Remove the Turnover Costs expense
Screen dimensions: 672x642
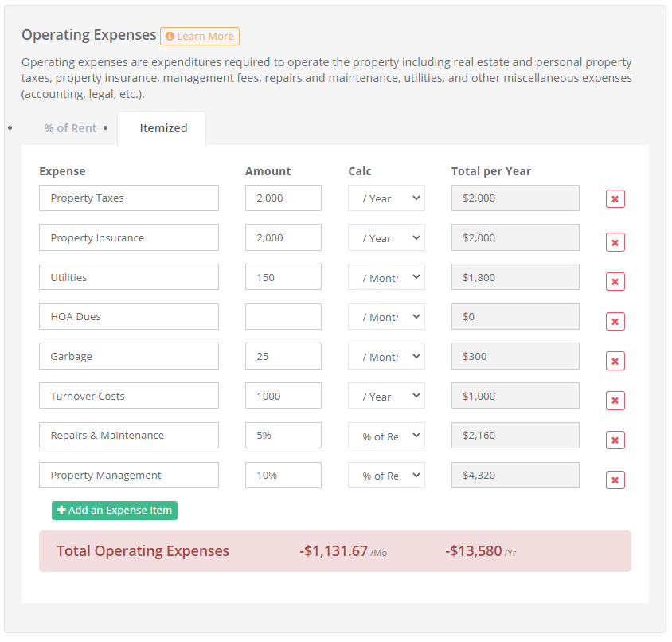615,401
